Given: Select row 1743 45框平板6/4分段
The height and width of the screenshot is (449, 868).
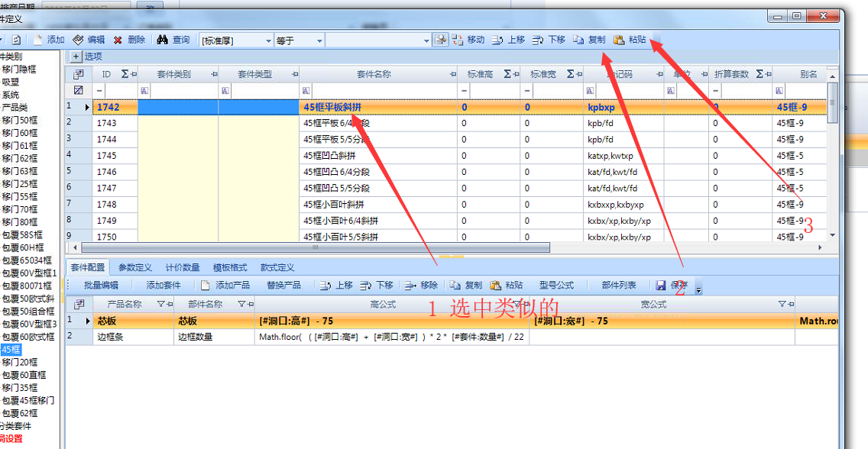Looking at the screenshot, I should click(x=336, y=123).
